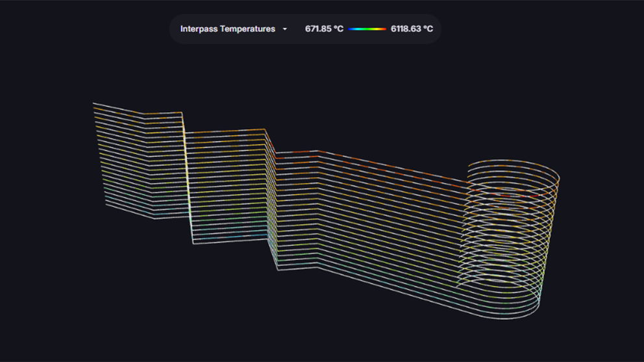Open the Interpass Temperatures dropdown
This screenshot has height=362, width=644.
tap(228, 29)
